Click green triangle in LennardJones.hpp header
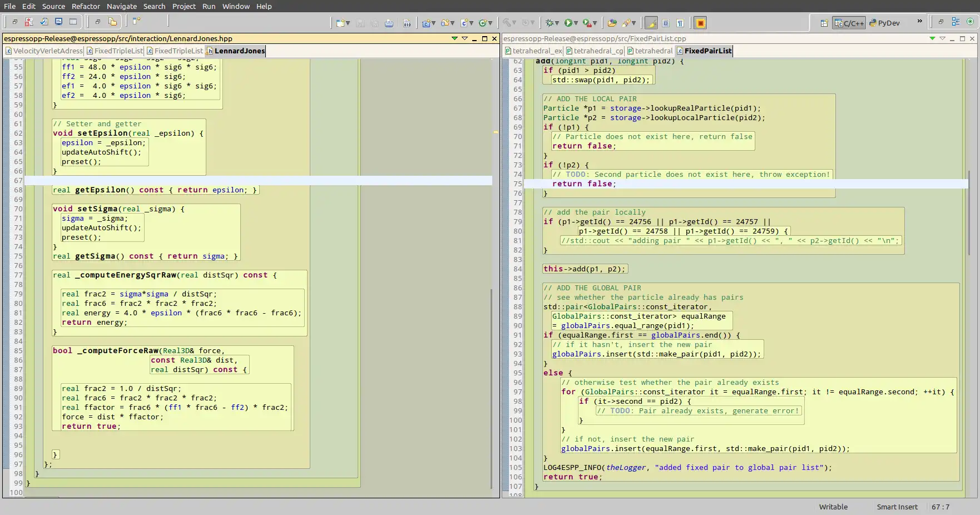 pyautogui.click(x=454, y=38)
